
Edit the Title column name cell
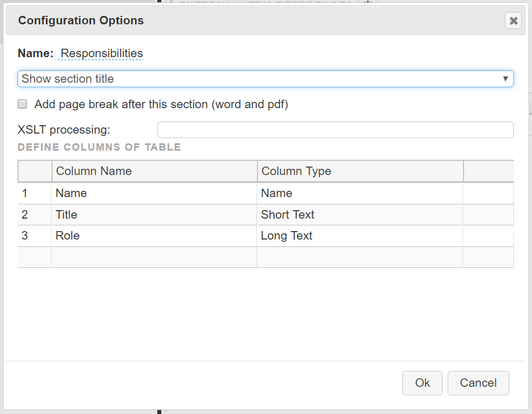[154, 215]
